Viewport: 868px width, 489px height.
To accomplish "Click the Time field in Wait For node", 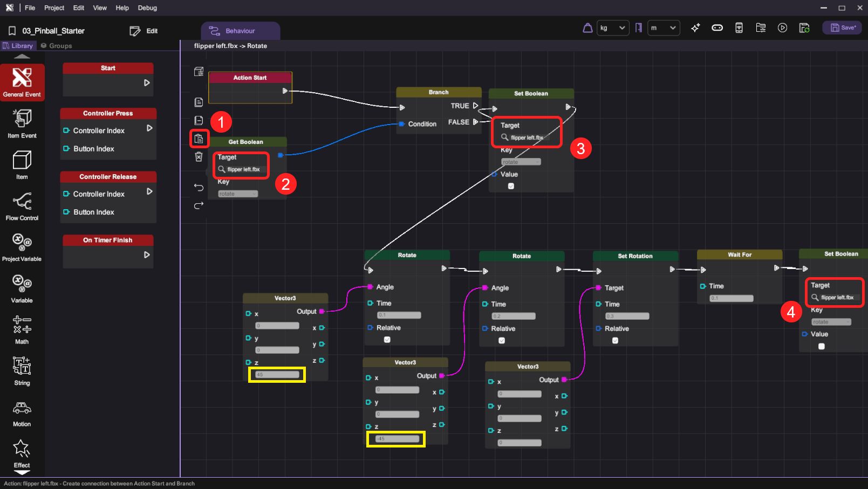I will [731, 298].
